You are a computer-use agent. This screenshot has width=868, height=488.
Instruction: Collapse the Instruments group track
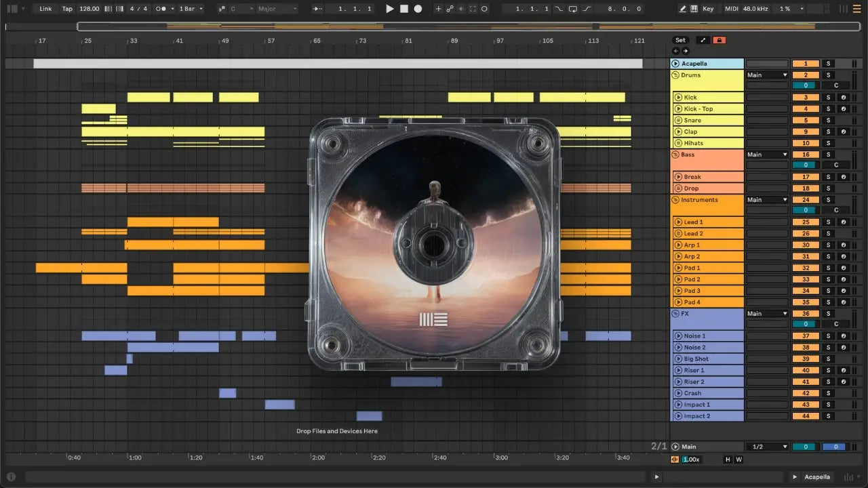point(675,200)
